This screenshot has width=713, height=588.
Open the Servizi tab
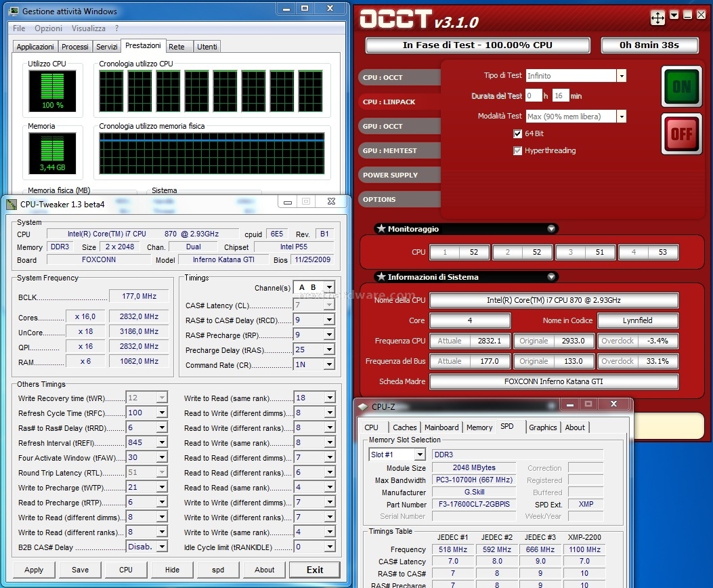[107, 47]
